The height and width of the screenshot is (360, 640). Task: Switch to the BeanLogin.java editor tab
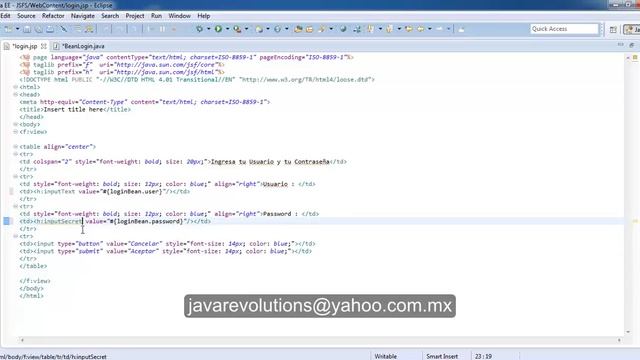[x=84, y=46]
